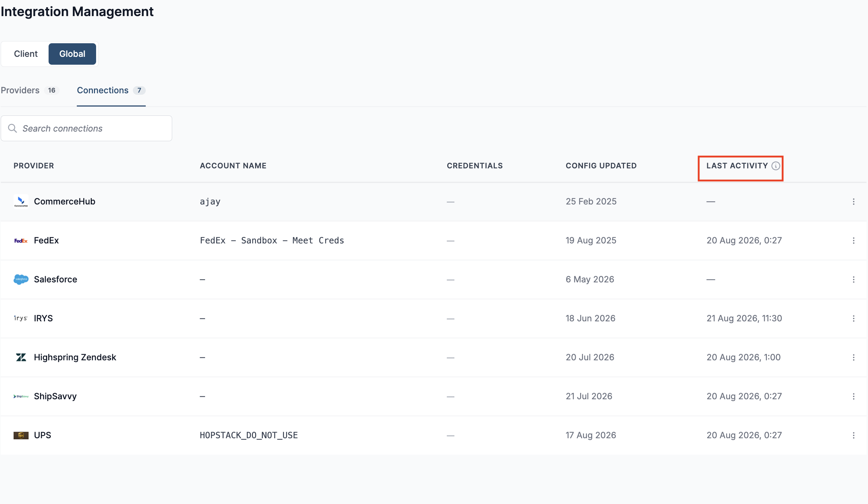This screenshot has width=868, height=504.
Task: Click the ShipSavvy provider logo
Action: (x=21, y=396)
